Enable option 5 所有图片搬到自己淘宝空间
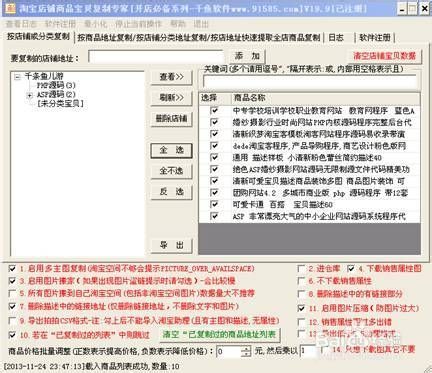Screen dimensions: 432x373 [x=12, y=293]
